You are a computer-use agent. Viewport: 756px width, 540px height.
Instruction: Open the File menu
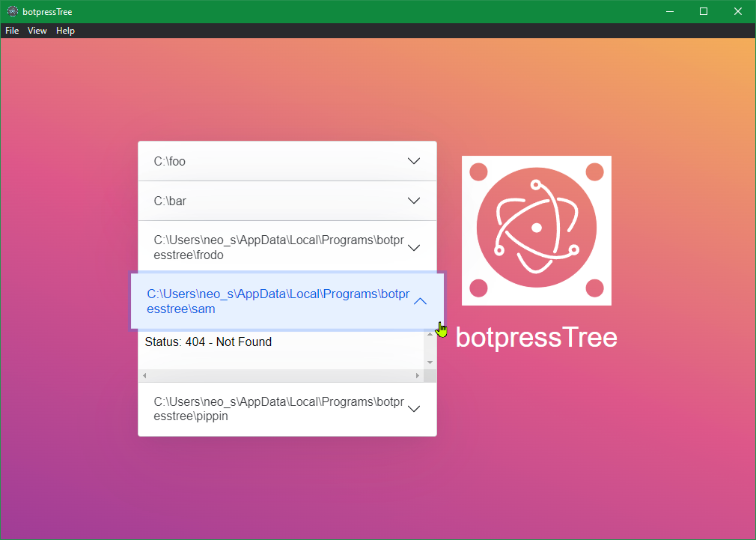pos(12,31)
